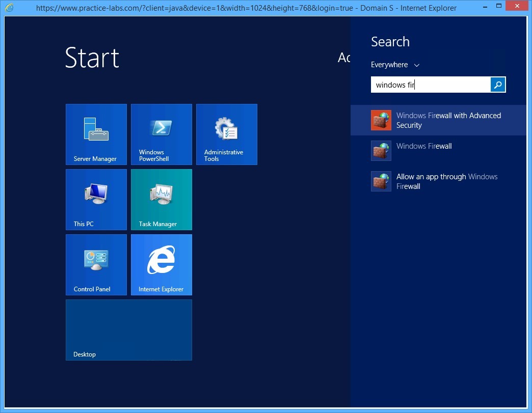Expand the Everywhere search scope dropdown
Image resolution: width=532 pixels, height=413 pixels.
pyautogui.click(x=395, y=65)
